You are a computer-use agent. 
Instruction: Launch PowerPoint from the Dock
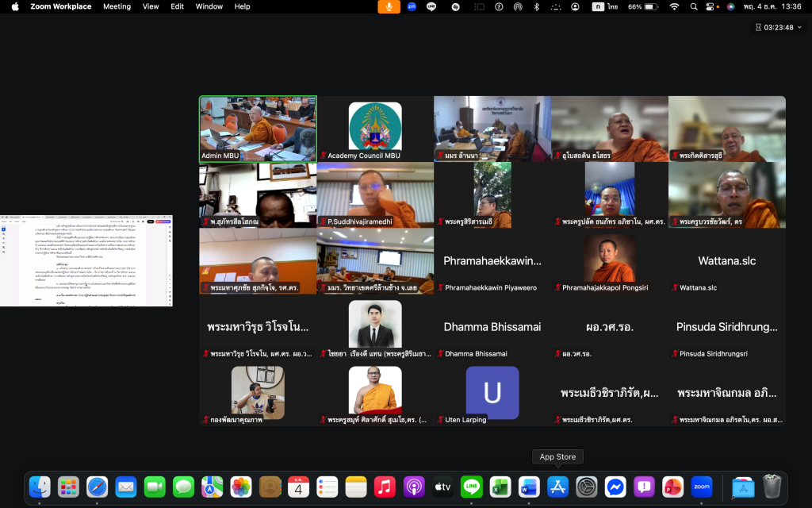tap(672, 486)
